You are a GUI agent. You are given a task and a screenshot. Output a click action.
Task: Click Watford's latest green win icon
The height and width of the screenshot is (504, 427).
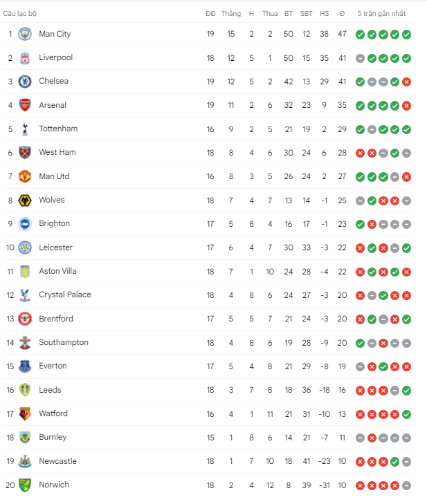[x=406, y=415]
